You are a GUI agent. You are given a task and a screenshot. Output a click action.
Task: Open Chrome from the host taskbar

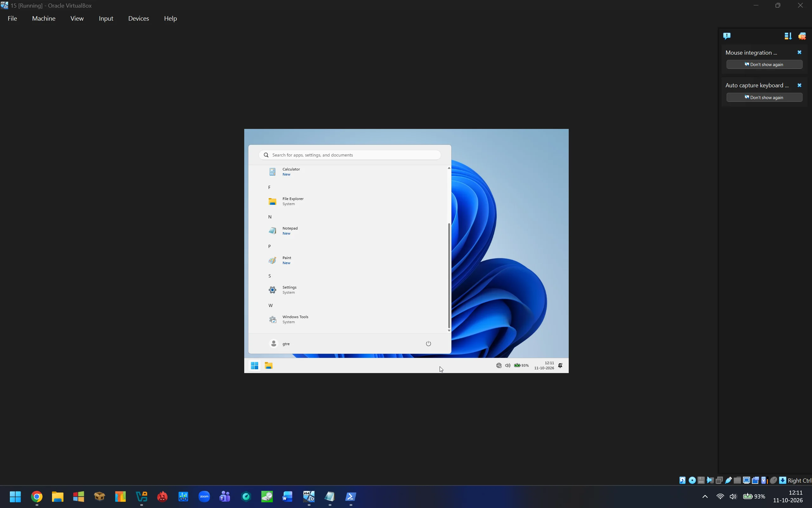tap(36, 497)
